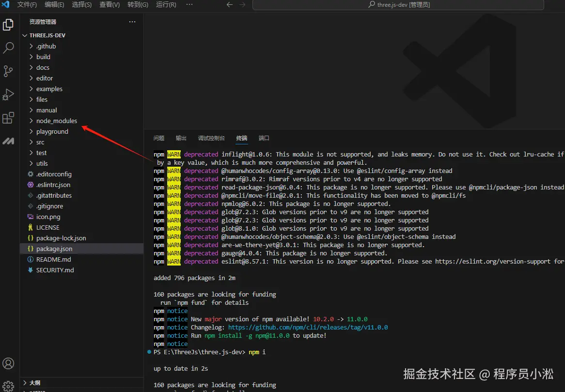565x392 pixels.
Task: Click the package-lock.json braces icon
Action: tap(31, 238)
